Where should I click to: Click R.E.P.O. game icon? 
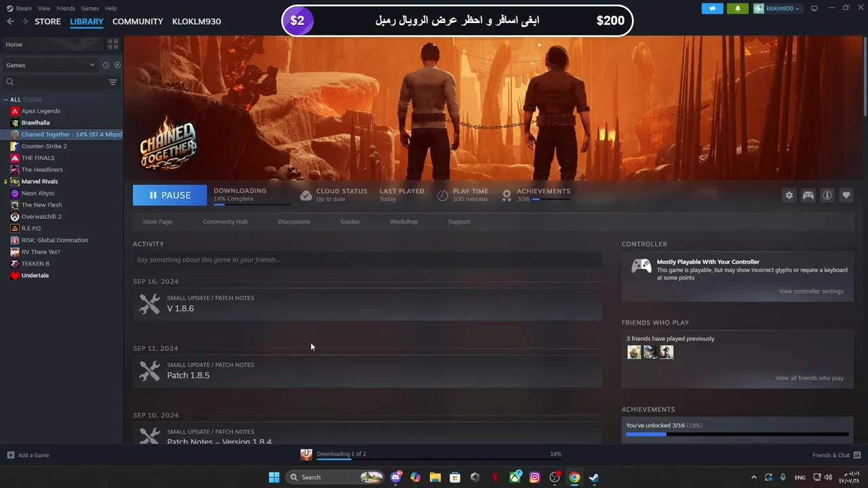click(x=15, y=228)
